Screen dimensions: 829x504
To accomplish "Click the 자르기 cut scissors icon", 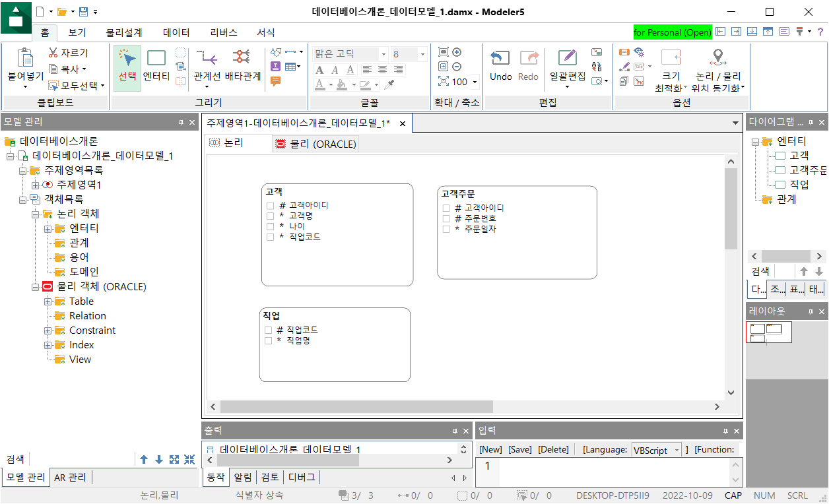I will pyautogui.click(x=53, y=53).
